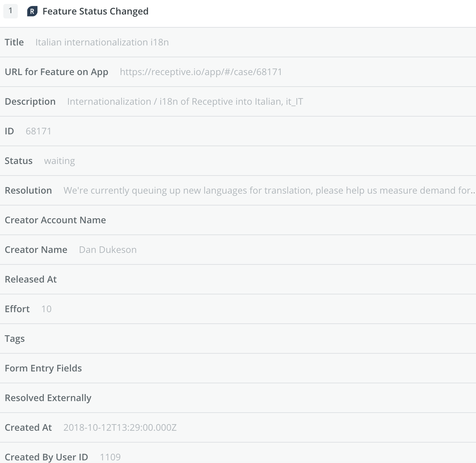Image resolution: width=476 pixels, height=463 pixels.
Task: Select the Created At timestamp value
Action: click(x=120, y=427)
